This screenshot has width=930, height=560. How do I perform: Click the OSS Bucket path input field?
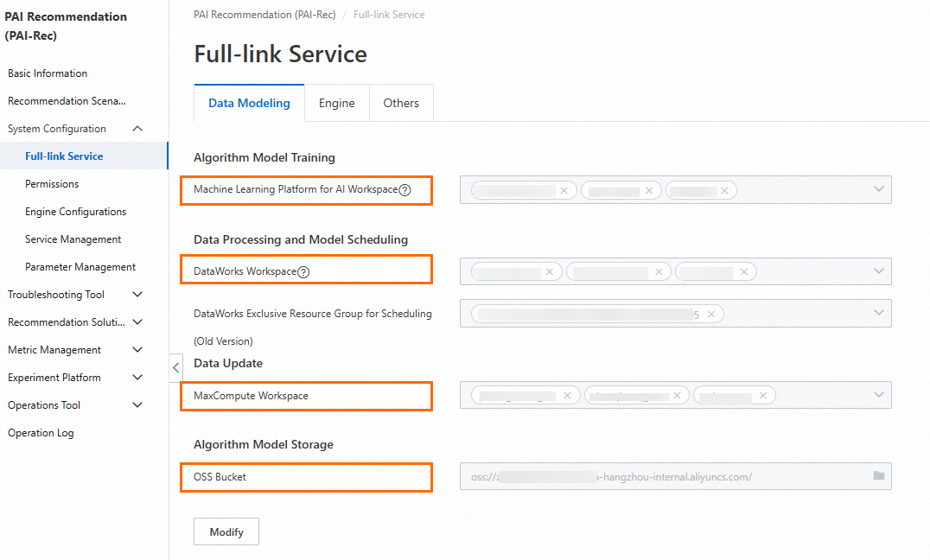pyautogui.click(x=657, y=476)
